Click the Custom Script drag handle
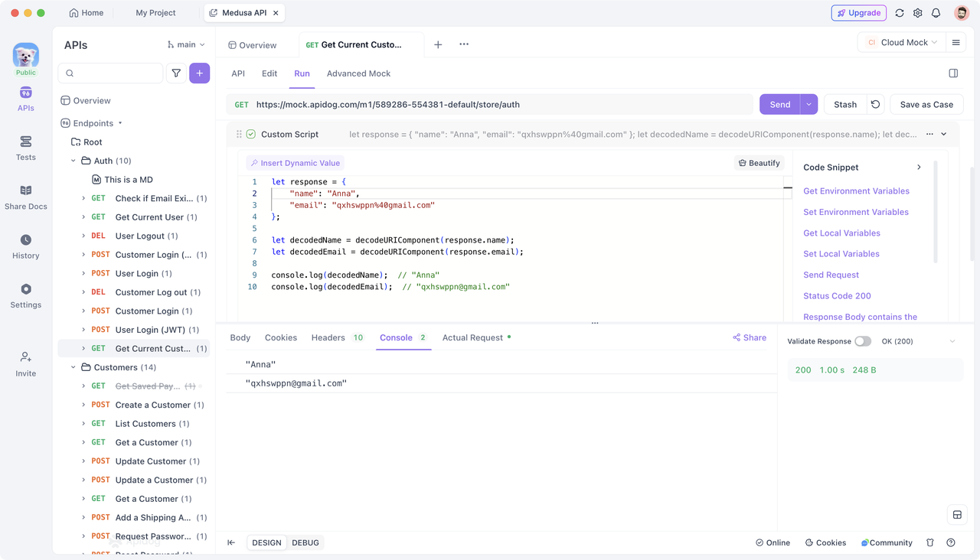Image resolution: width=980 pixels, height=560 pixels. [x=239, y=134]
